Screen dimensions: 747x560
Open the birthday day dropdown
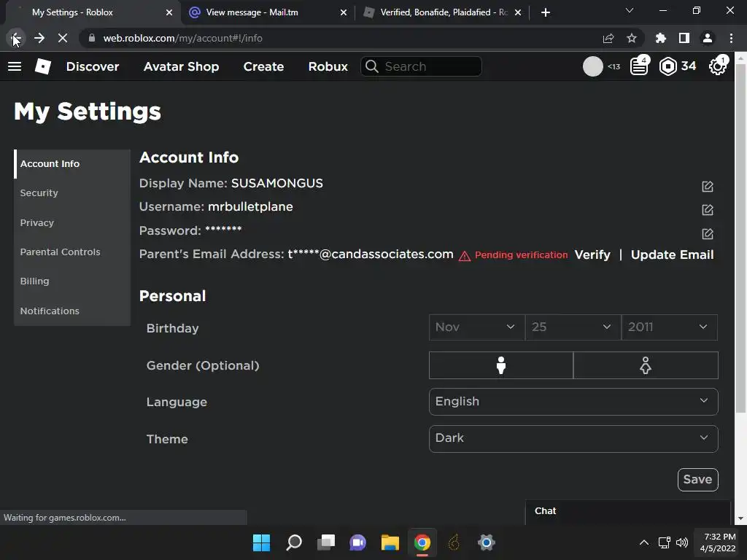[573, 327]
